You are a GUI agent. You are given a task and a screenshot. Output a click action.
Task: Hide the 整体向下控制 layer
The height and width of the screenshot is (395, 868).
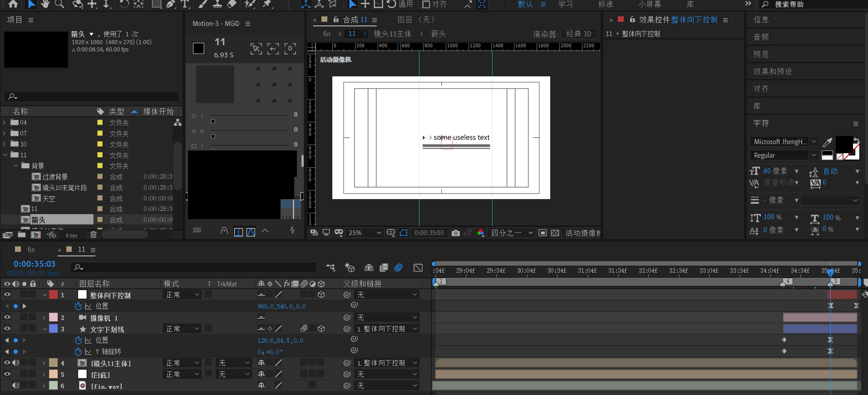(x=7, y=295)
